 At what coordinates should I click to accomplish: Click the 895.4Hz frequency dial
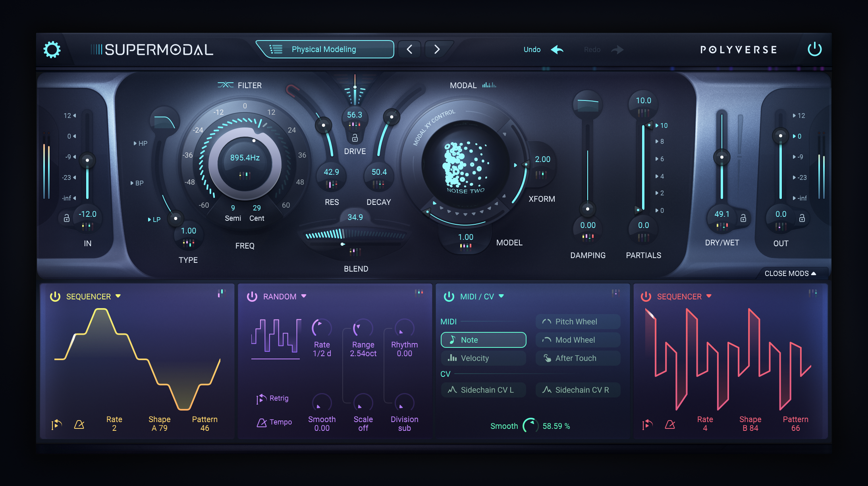pos(245,163)
